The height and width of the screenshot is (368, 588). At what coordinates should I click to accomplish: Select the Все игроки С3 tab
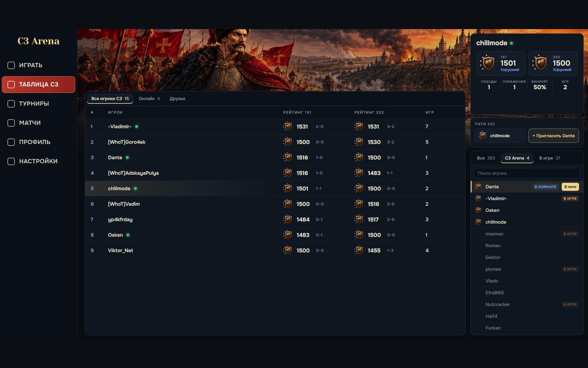click(110, 99)
